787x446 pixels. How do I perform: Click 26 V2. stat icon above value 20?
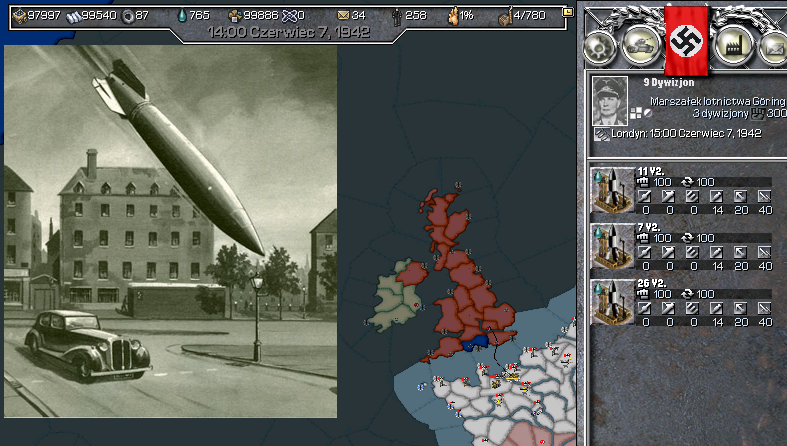(x=740, y=309)
